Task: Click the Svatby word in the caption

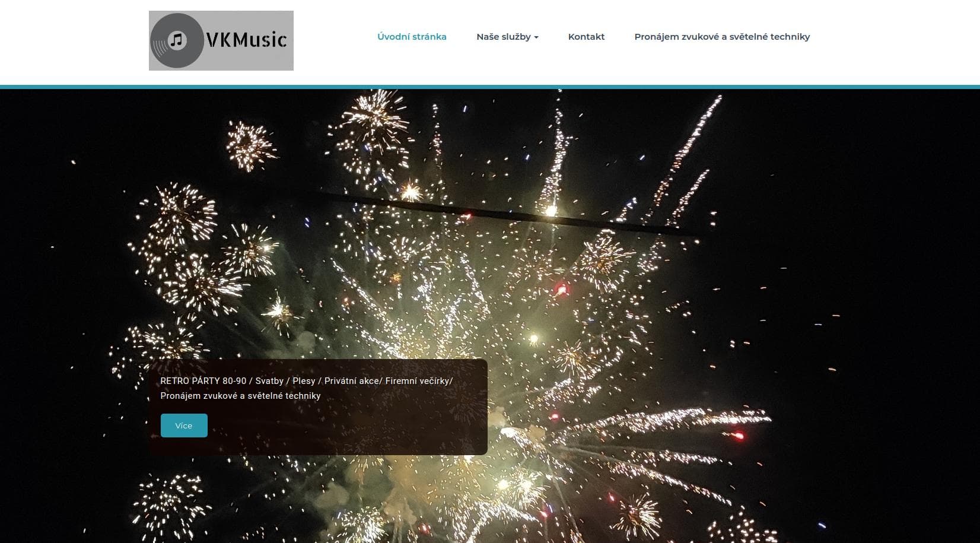Action: coord(269,381)
